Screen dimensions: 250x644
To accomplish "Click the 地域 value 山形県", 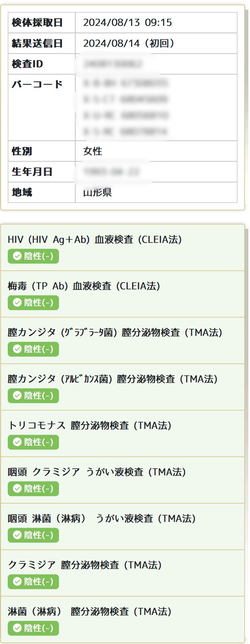I will click(x=97, y=192).
